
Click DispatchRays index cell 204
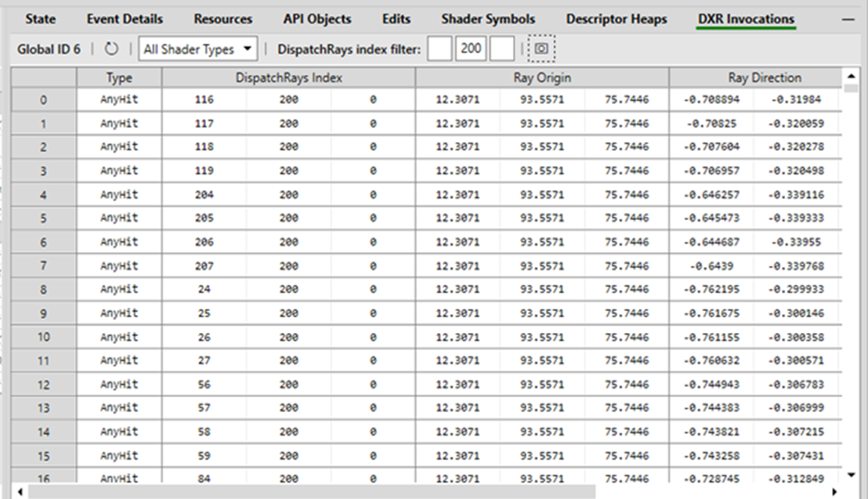(x=204, y=195)
